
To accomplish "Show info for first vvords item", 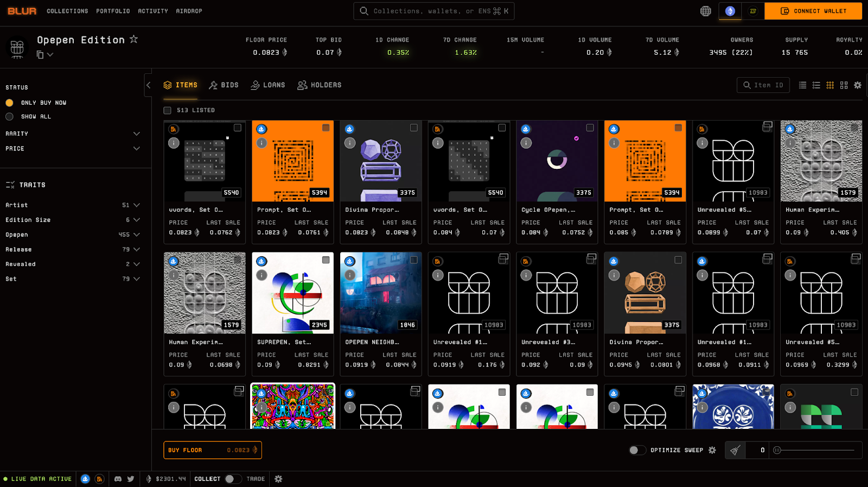I will (174, 143).
